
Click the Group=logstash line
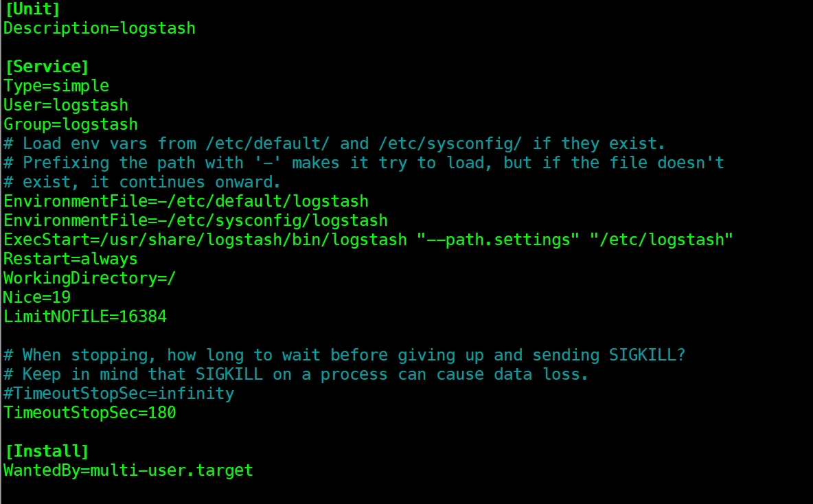[x=71, y=124]
